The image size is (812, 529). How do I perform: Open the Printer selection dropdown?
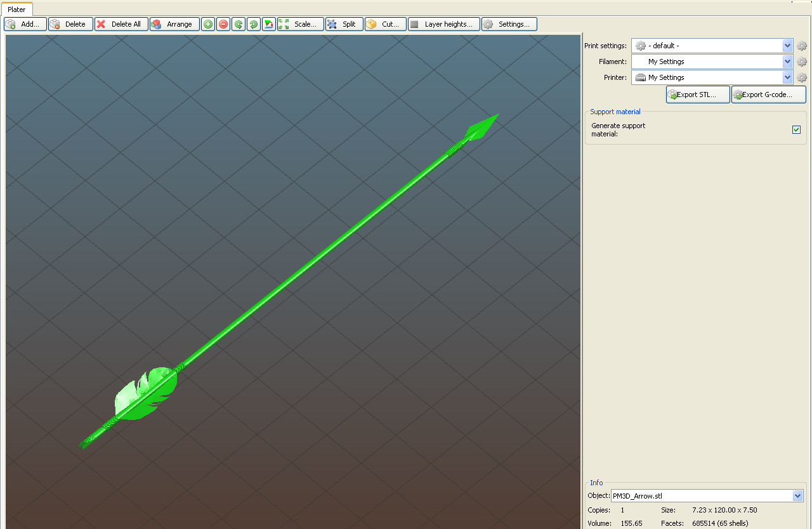[787, 77]
